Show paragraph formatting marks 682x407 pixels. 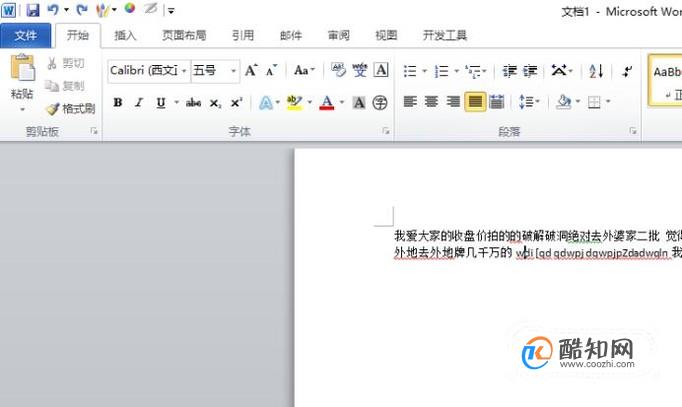pos(627,71)
